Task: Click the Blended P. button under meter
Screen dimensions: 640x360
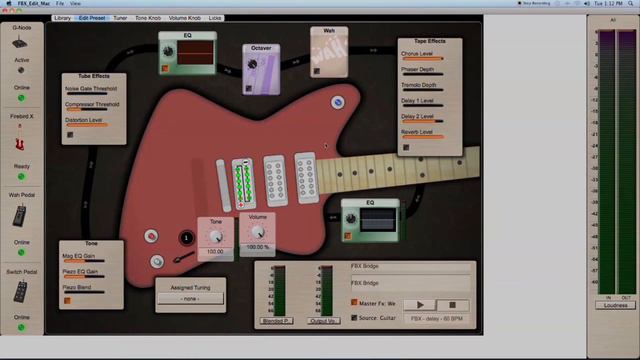Action: pos(276,321)
